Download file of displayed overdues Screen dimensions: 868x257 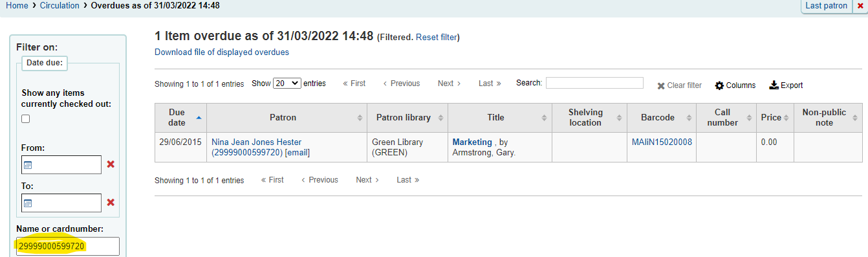click(222, 52)
